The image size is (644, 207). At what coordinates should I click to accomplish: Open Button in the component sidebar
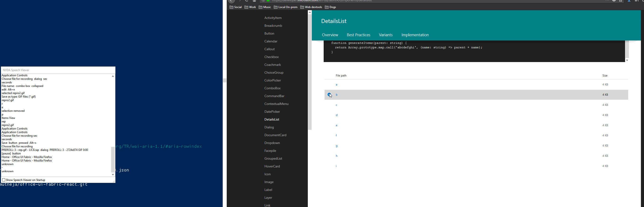(x=269, y=34)
